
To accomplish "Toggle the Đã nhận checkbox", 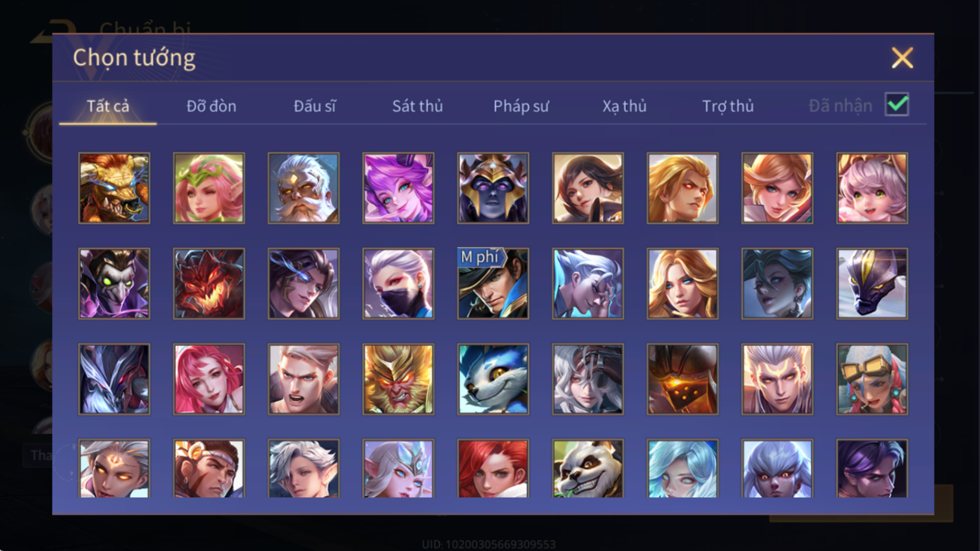I will (897, 104).
